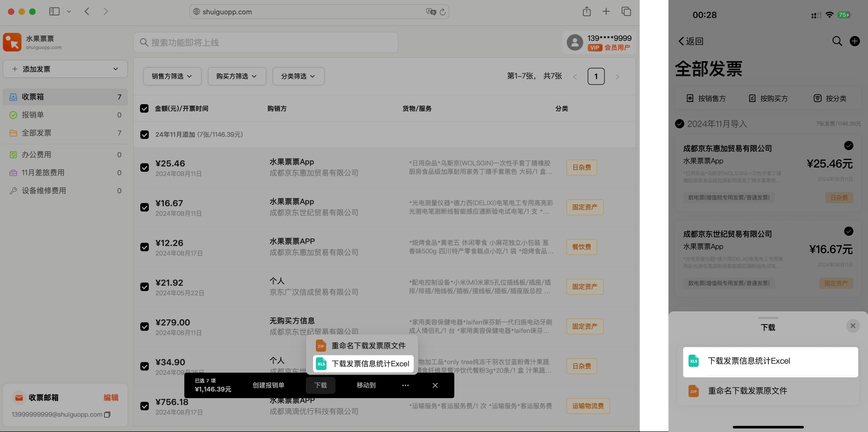Screen dimensions: 868x432
Task: Toggle check on phone ¥25.46元 card
Action: [x=848, y=145]
